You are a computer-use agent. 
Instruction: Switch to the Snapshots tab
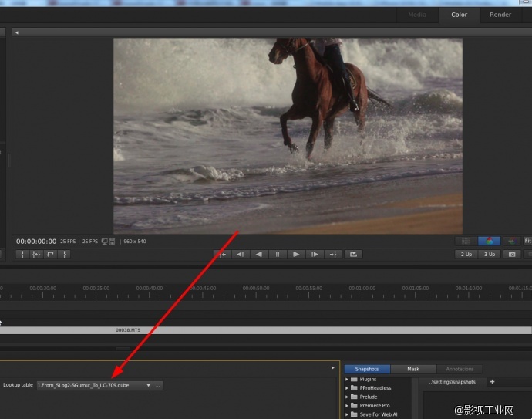367,369
